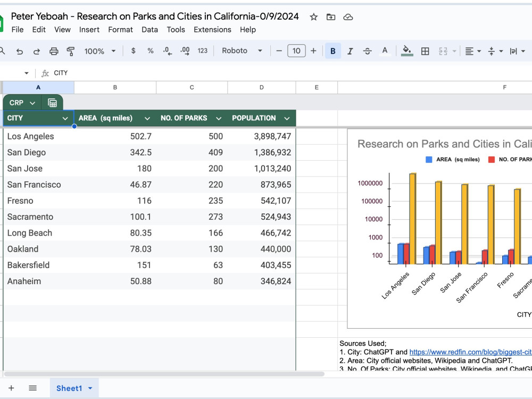Open the Extensions menu

pyautogui.click(x=212, y=30)
